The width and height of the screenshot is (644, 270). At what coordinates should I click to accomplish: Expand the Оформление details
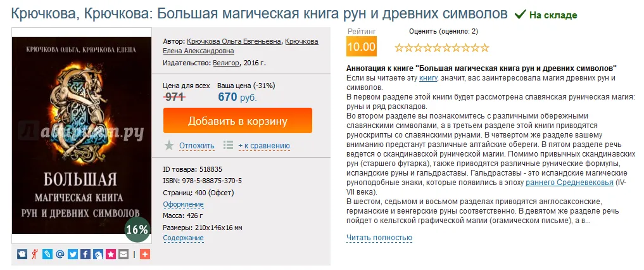tap(183, 204)
